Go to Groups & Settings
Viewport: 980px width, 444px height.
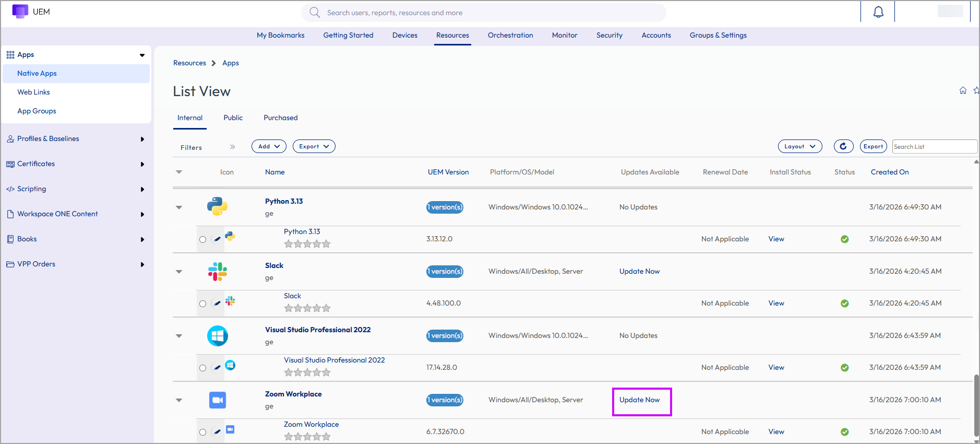(x=718, y=36)
